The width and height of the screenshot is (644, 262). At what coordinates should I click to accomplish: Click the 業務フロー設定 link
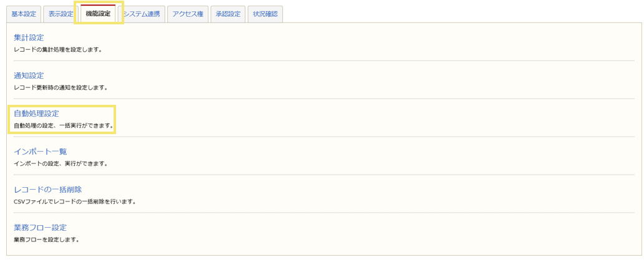coord(40,228)
